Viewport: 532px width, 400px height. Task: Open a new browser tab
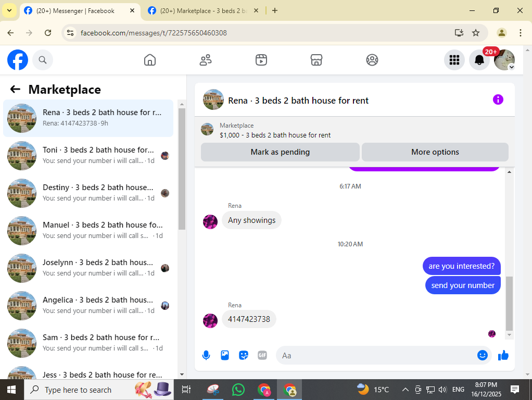275,11
